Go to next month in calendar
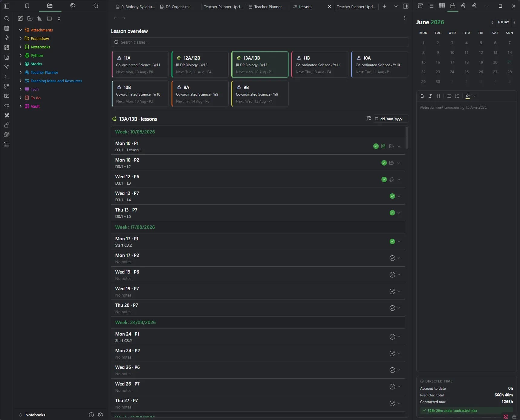This screenshot has height=420, width=520. point(514,22)
